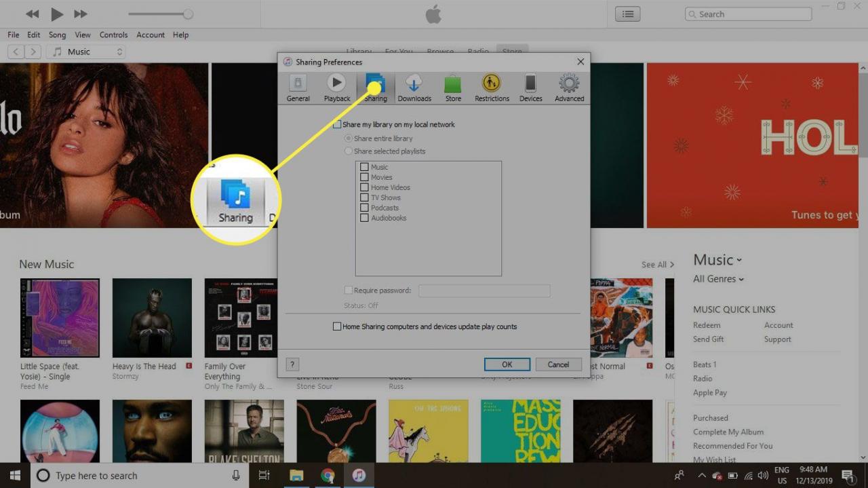Click the Windows taskbar search box
The image size is (868, 488).
point(139,476)
